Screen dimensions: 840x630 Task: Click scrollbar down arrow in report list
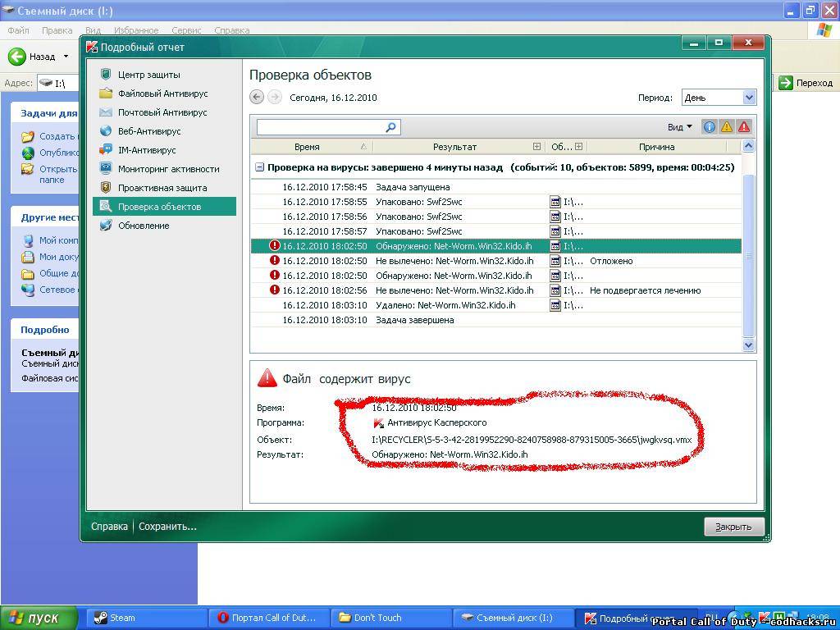pyautogui.click(x=748, y=345)
